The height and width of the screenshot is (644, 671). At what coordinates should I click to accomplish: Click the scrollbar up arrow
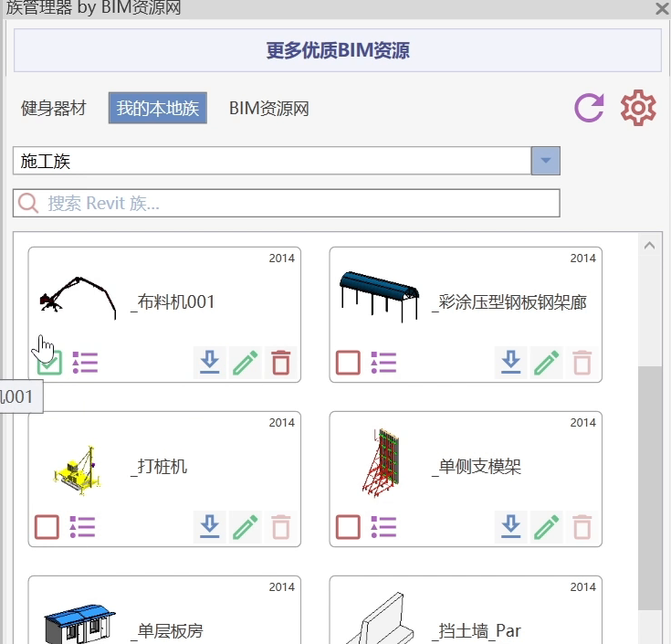click(x=650, y=246)
